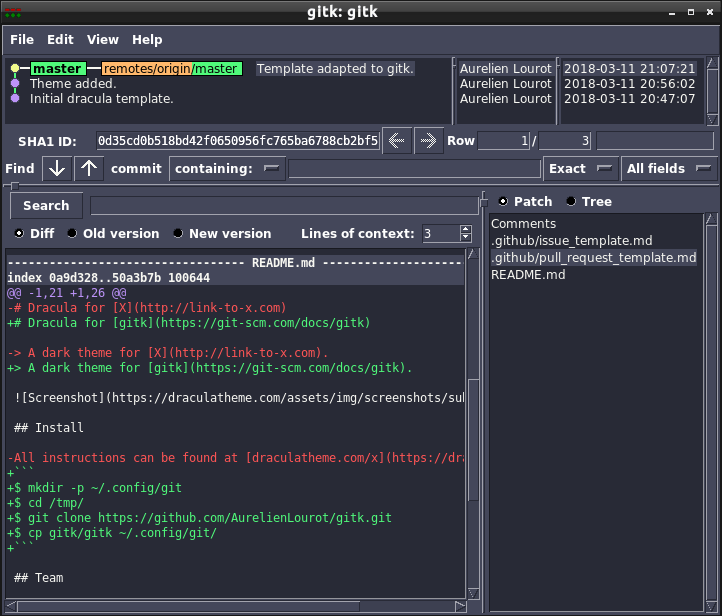The width and height of the screenshot is (722, 616).
Task: Open the Help menu
Action: click(147, 40)
